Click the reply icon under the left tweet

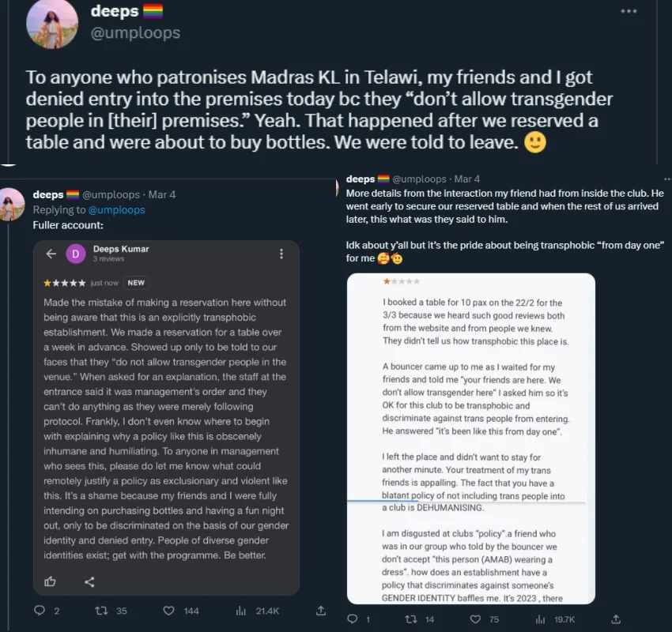pos(40,610)
